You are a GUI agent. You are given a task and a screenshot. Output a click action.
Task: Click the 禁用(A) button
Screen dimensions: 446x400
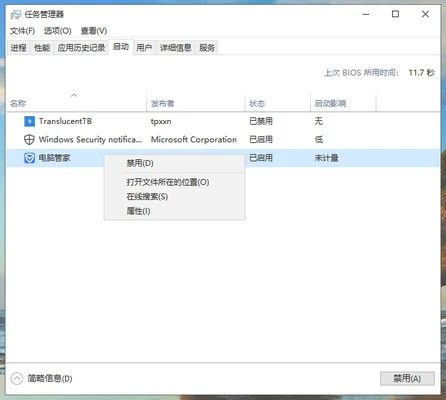407,378
